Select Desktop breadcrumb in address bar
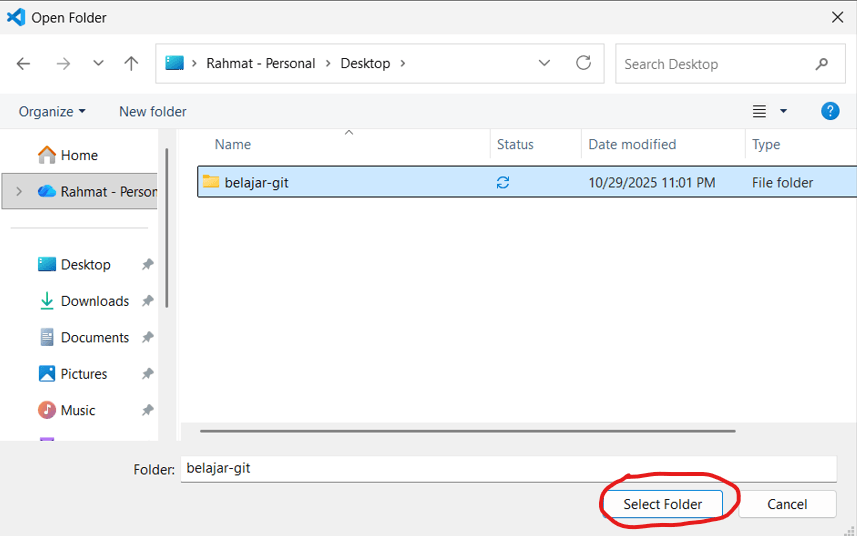 [x=365, y=63]
